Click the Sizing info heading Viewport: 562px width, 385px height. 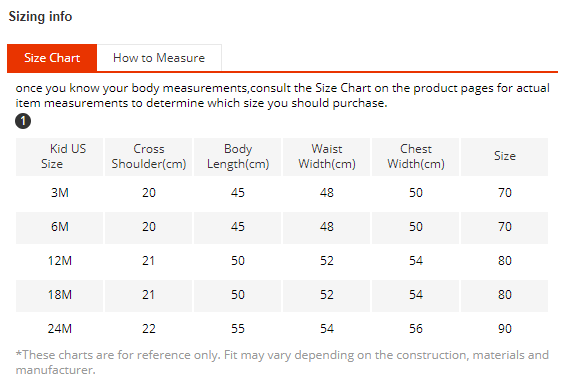[40, 16]
